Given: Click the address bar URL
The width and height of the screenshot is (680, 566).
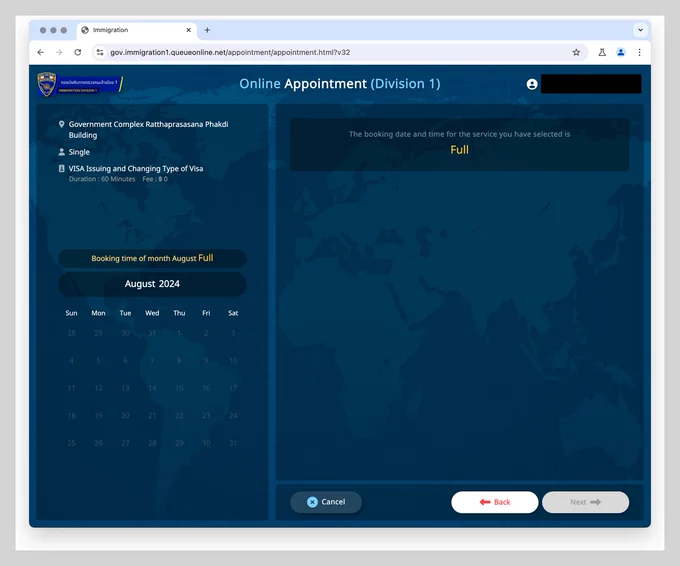Looking at the screenshot, I should (x=230, y=52).
